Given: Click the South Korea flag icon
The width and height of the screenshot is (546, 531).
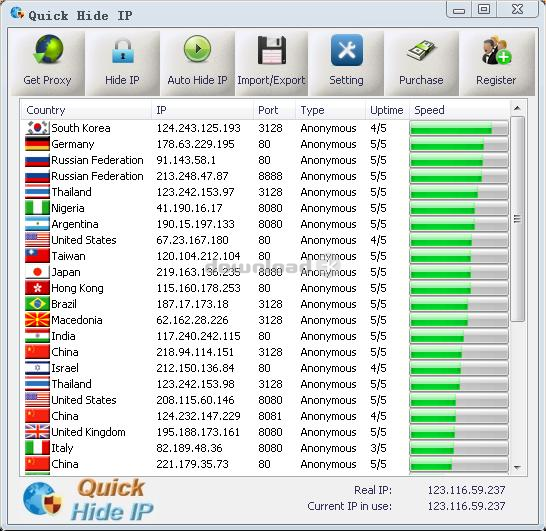Looking at the screenshot, I should (x=37, y=128).
